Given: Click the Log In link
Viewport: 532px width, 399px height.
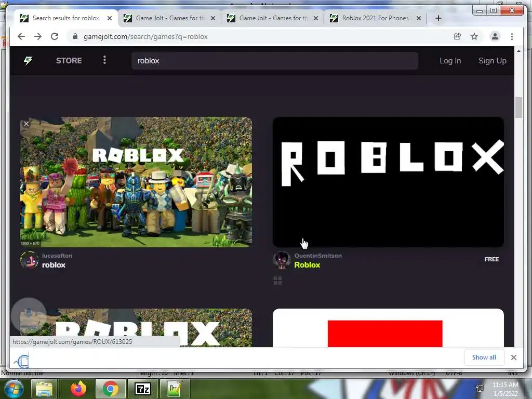Looking at the screenshot, I should pos(450,61).
